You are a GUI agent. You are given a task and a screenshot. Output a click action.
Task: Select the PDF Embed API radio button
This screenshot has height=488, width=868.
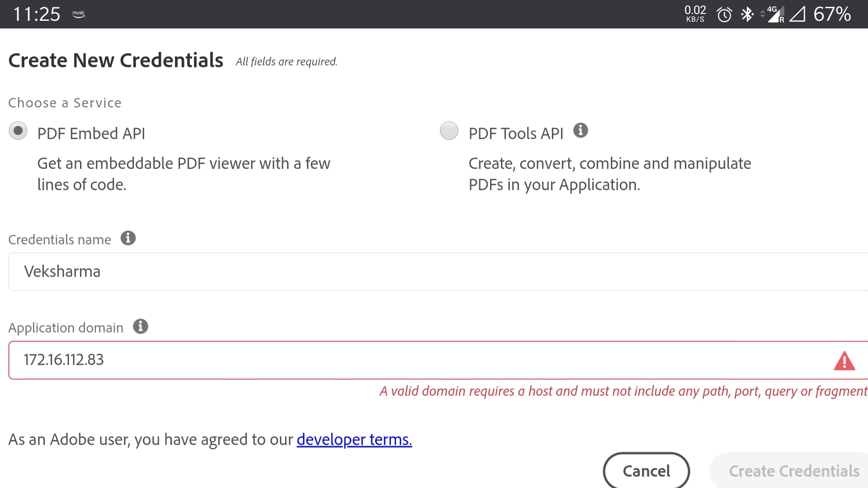point(18,131)
